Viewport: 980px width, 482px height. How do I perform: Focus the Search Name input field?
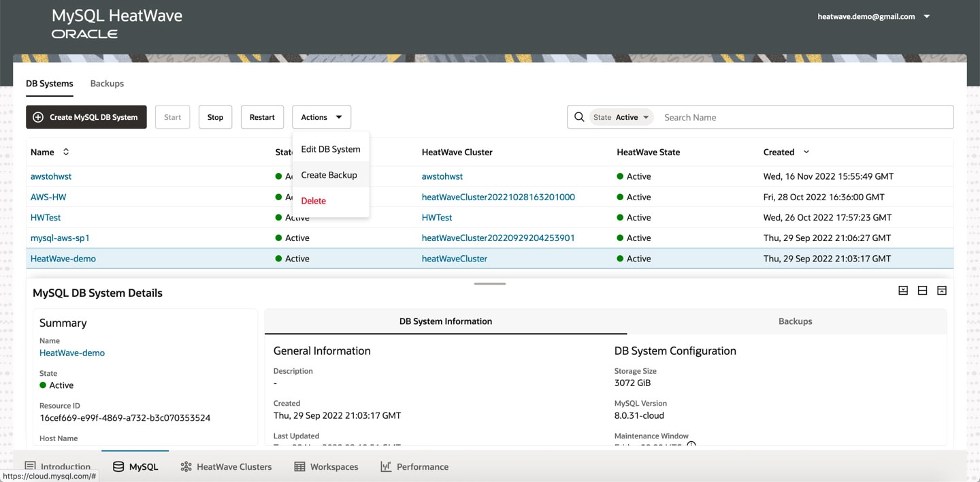[803, 117]
